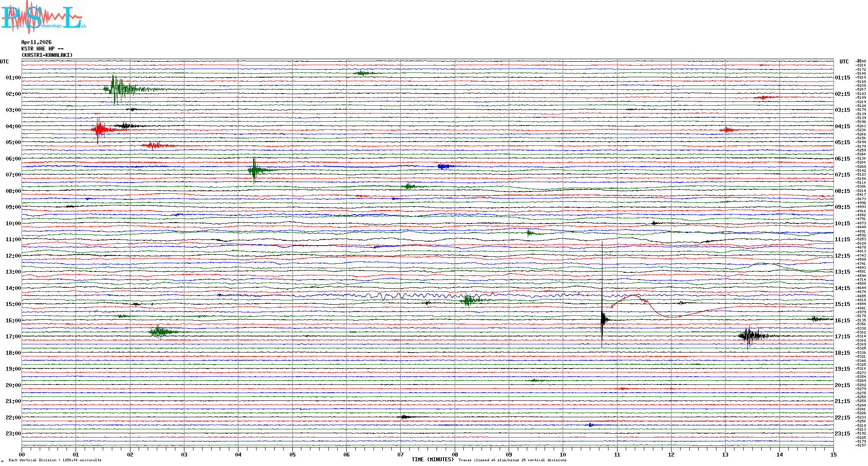The image size is (868, 466).
Task: Click minute 10 on the bottom axis
Action: pos(563,454)
